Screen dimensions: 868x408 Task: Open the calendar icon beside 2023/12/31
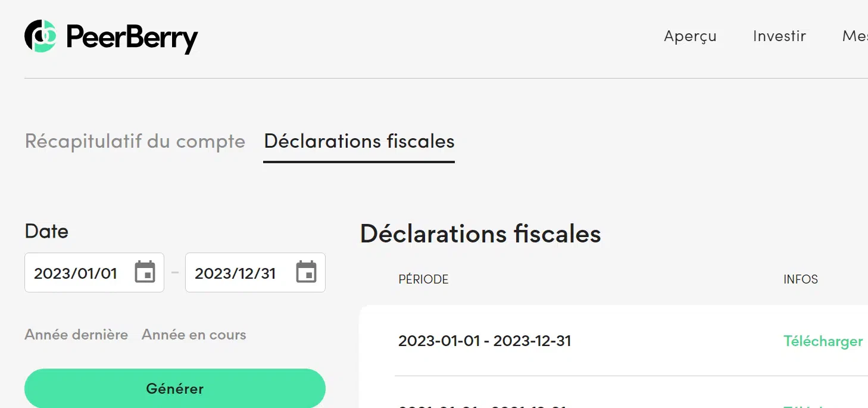306,272
